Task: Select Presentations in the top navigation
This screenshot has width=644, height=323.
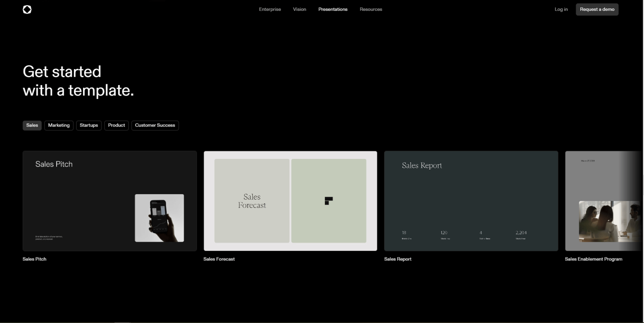Action: tap(332, 9)
